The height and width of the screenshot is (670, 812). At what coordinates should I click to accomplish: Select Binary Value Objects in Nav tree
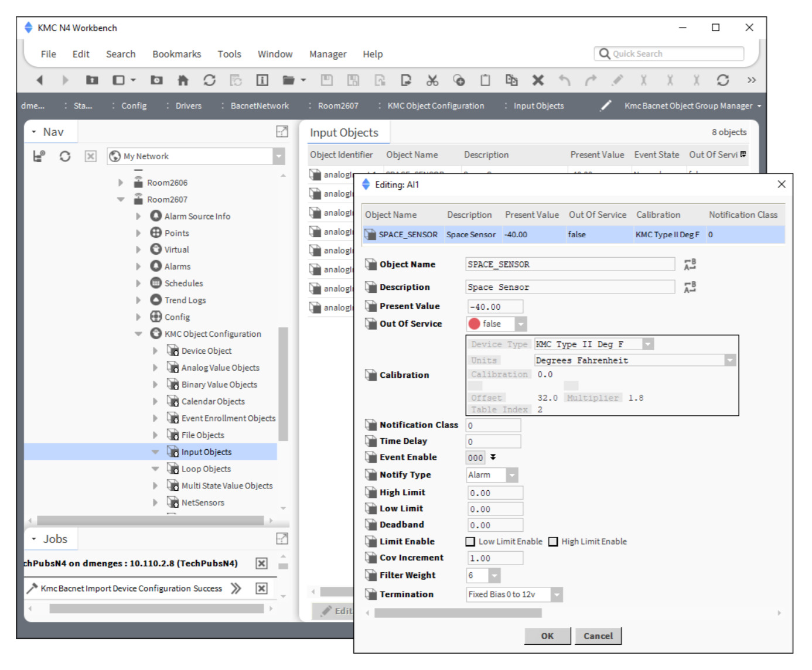click(219, 385)
